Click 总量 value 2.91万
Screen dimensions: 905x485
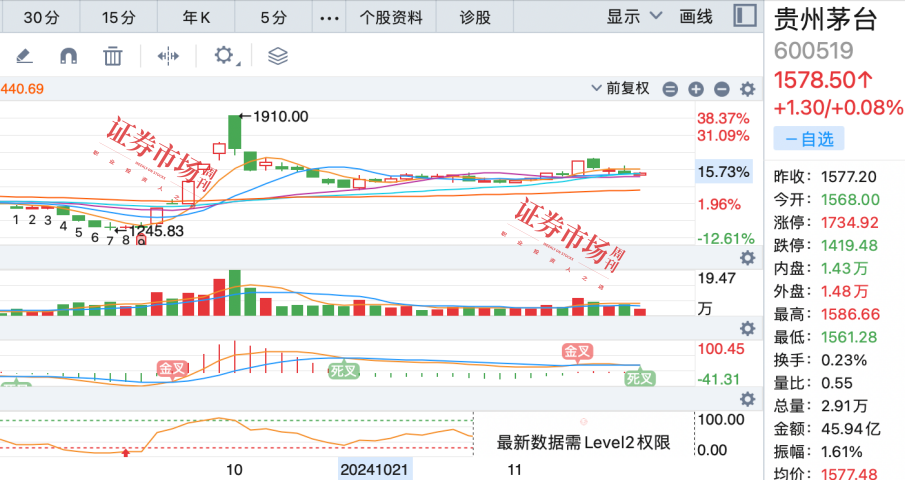click(844, 406)
